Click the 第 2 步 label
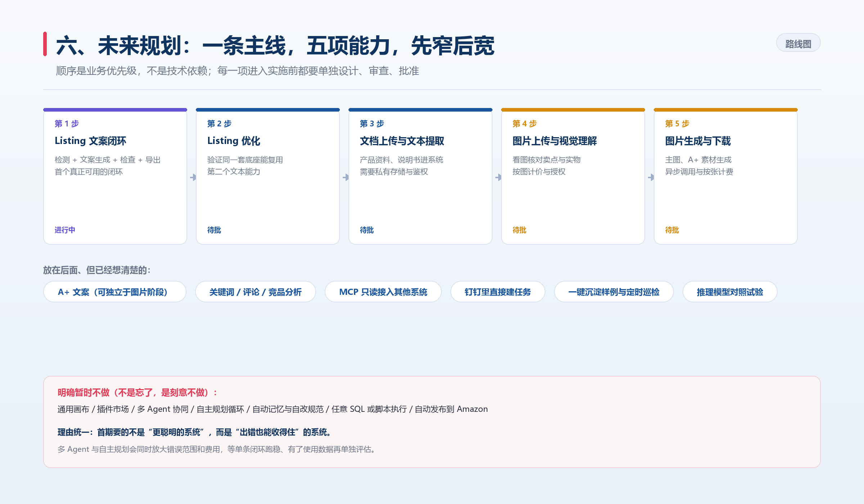864x504 pixels. click(x=219, y=123)
